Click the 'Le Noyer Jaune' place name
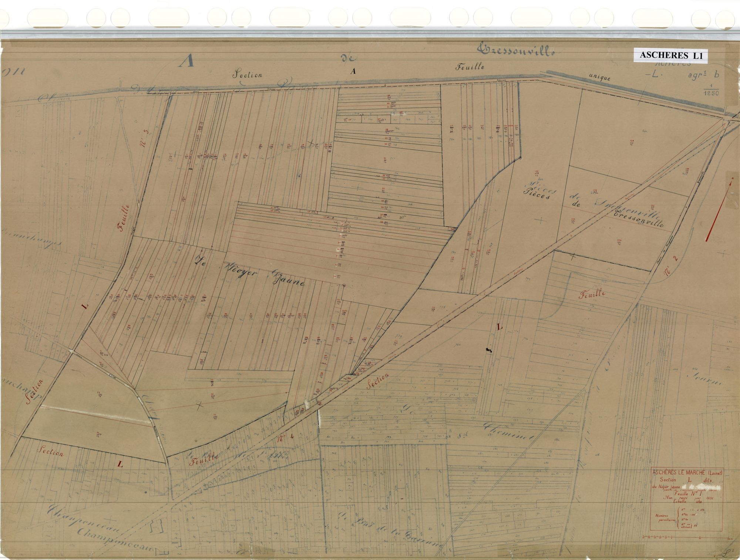740x560 pixels. click(x=250, y=271)
